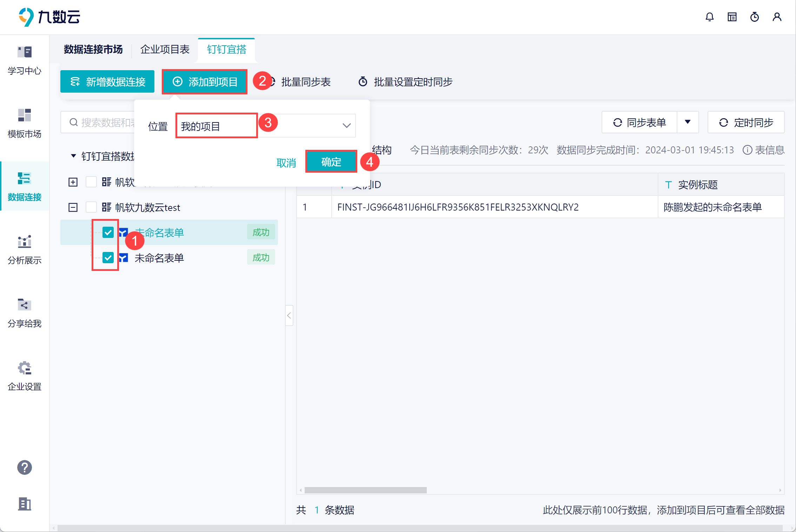Click the 确定 button

coord(331,162)
